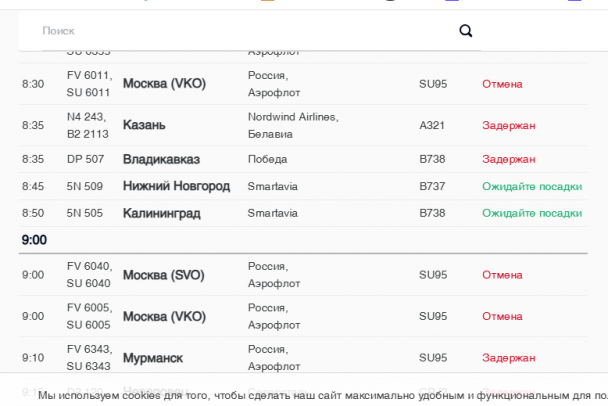Open Калининград flight 5N 505
This screenshot has width=608, height=406.
[x=161, y=213]
